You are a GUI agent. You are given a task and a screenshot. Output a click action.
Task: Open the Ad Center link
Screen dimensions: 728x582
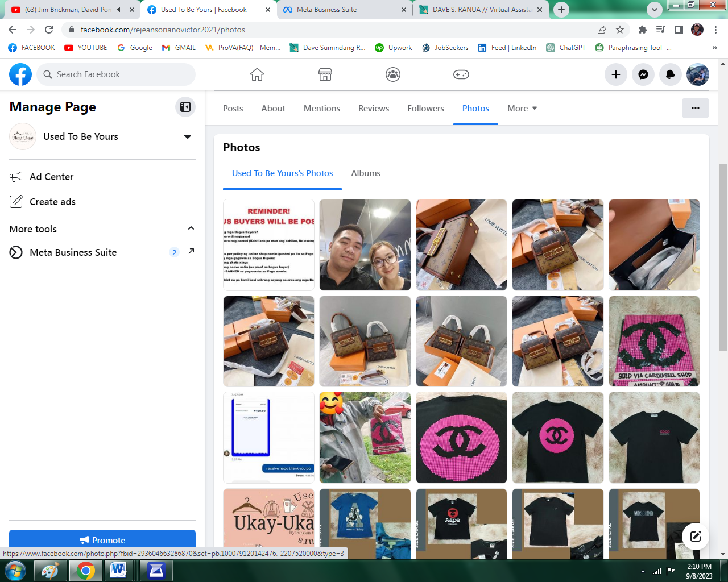point(52,177)
